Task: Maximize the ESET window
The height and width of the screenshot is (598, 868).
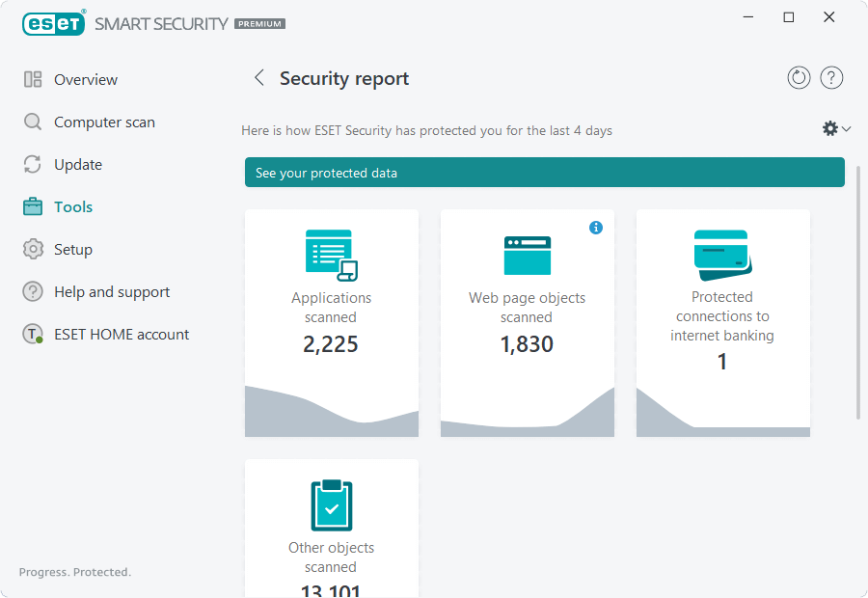Action: pos(789,17)
